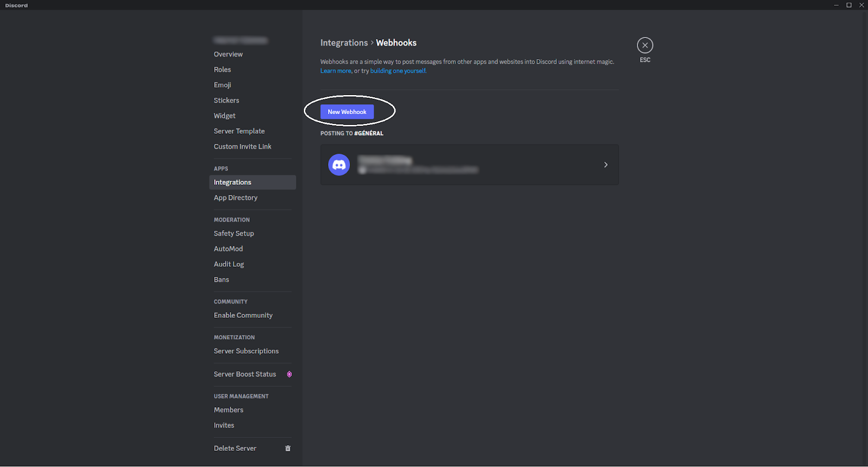This screenshot has height=467, width=868.
Task: Open the Overview settings page
Action: (228, 54)
